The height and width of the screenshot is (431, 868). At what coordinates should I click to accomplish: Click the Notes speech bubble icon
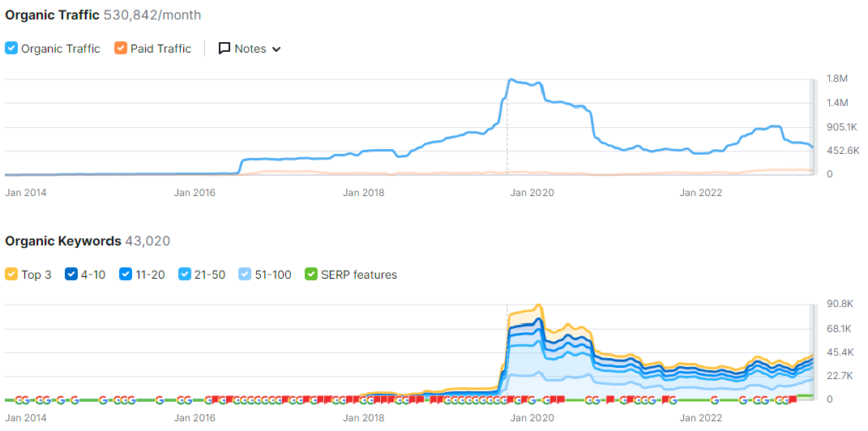(x=224, y=49)
